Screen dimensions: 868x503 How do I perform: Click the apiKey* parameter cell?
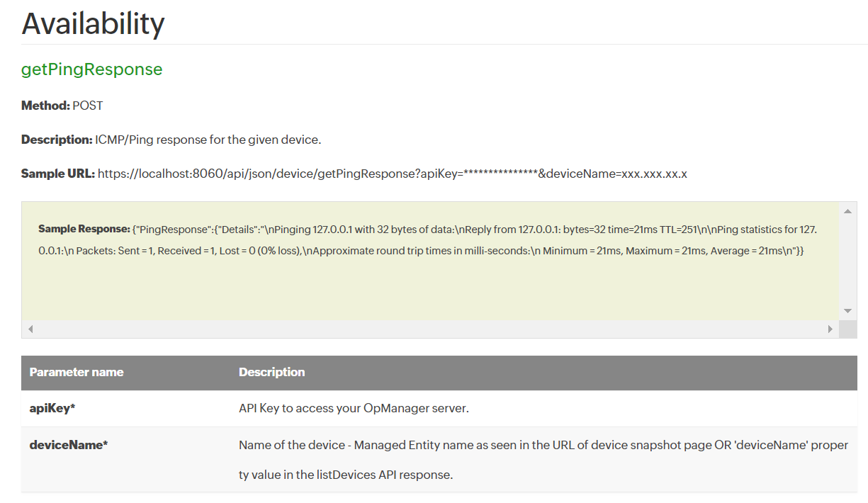click(52, 408)
